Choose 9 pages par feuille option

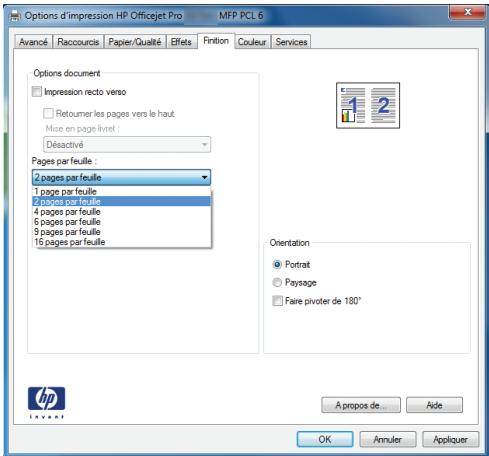[x=122, y=232]
